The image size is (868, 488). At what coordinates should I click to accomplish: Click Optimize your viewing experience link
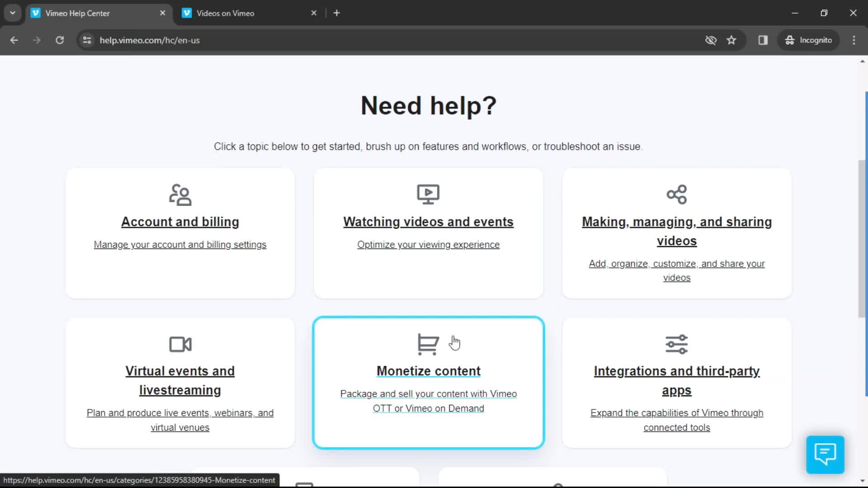click(x=428, y=244)
